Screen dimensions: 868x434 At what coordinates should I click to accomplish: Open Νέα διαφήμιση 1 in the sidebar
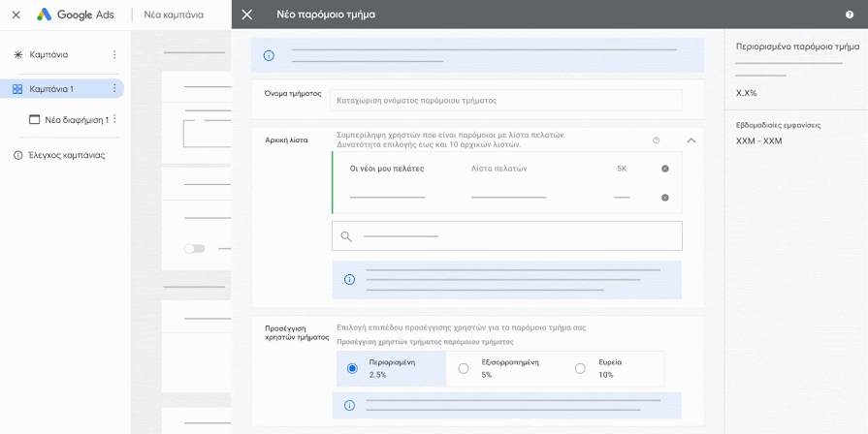tap(76, 120)
